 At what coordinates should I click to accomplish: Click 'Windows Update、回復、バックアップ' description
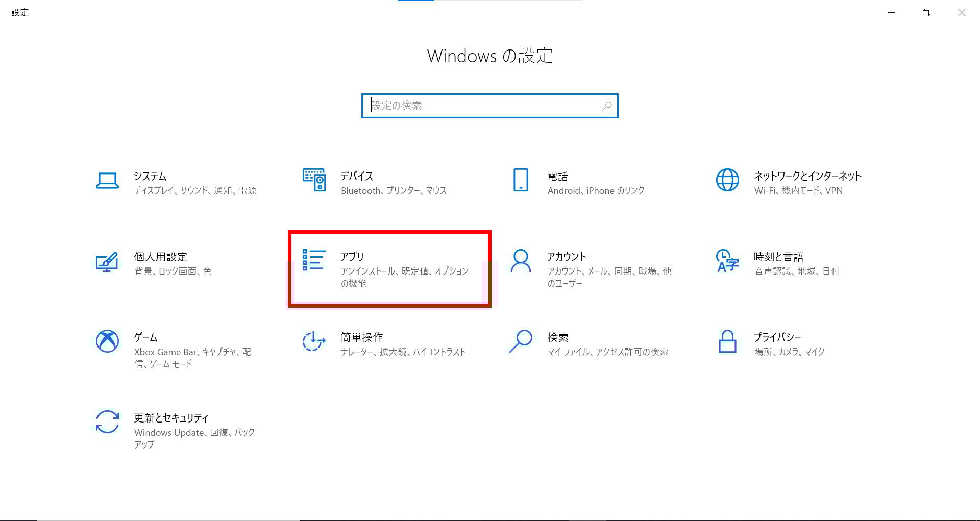click(194, 438)
